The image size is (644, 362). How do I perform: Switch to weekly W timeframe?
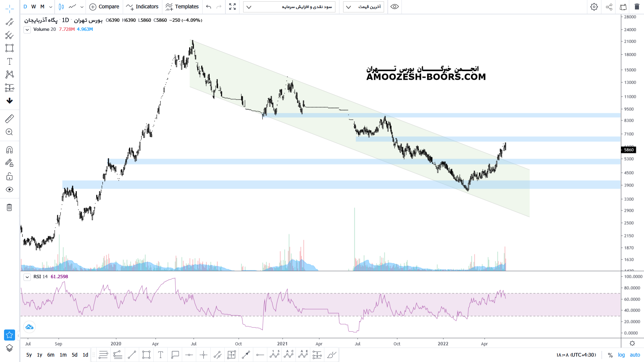[x=34, y=7]
